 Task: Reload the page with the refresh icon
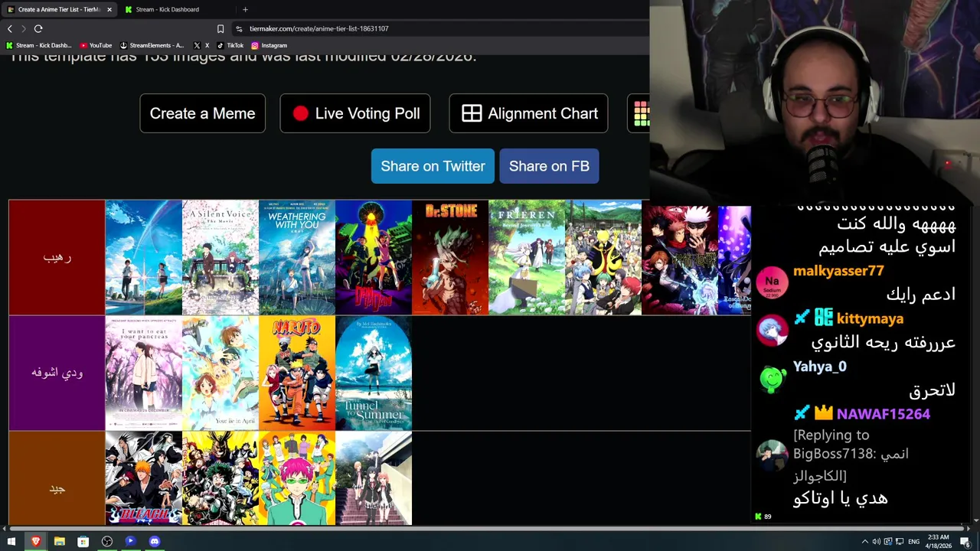click(38, 28)
